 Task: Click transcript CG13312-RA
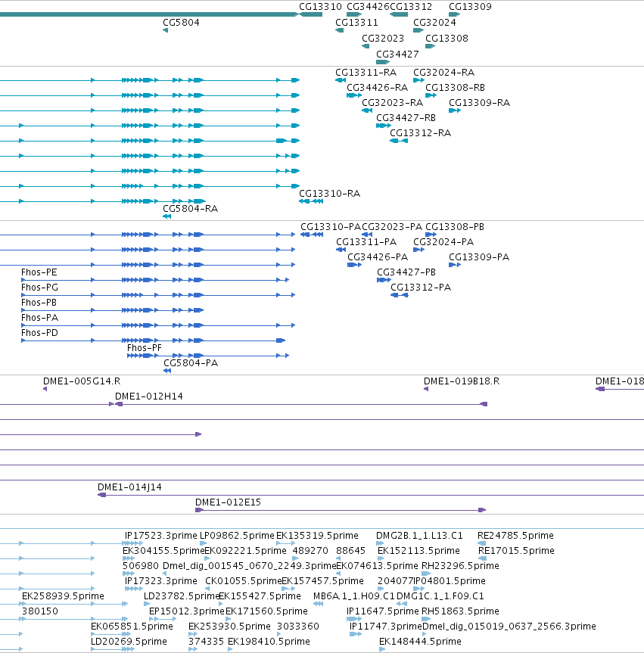pos(420,133)
